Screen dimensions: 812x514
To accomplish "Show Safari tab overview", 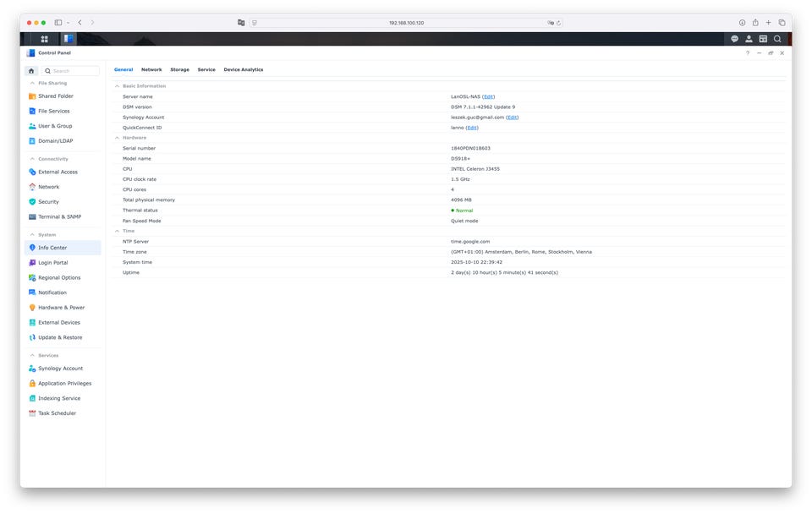I will point(782,23).
